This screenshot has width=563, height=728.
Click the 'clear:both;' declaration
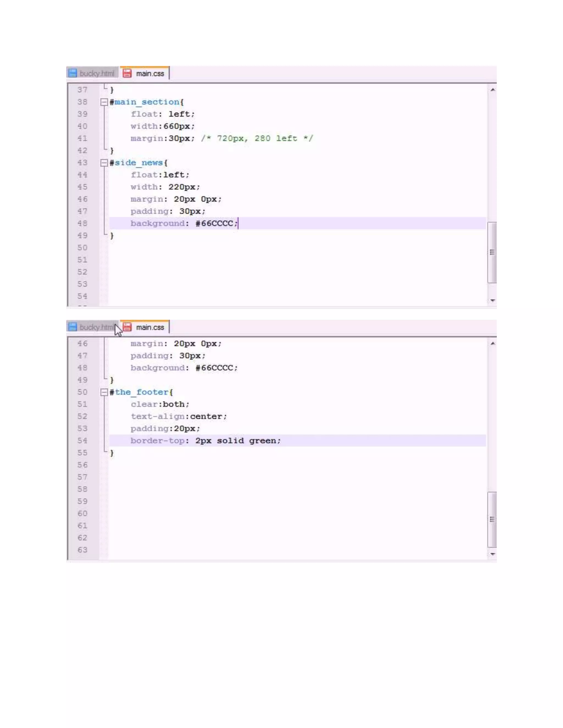coord(160,404)
